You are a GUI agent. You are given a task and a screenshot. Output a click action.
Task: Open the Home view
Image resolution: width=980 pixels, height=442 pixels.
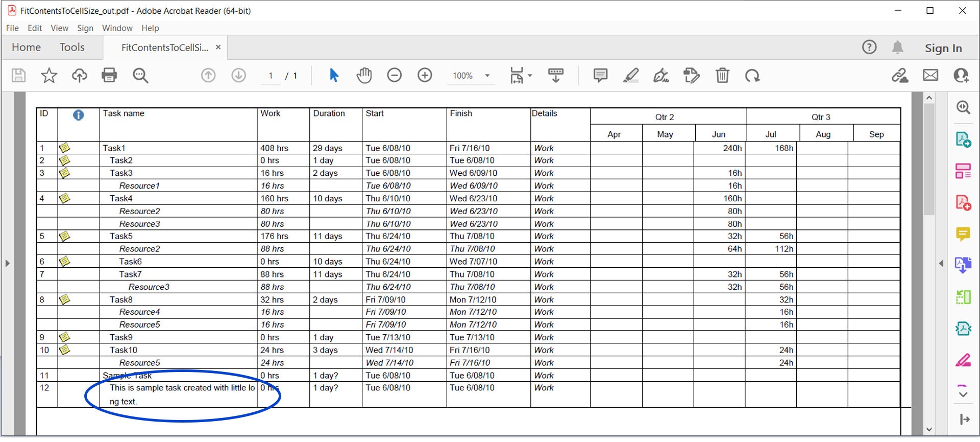[x=26, y=48]
